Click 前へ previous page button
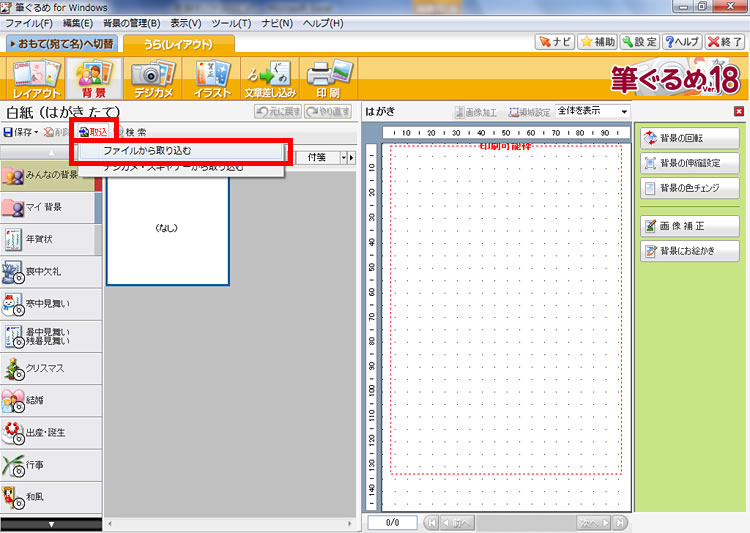The image size is (750, 533). (458, 523)
